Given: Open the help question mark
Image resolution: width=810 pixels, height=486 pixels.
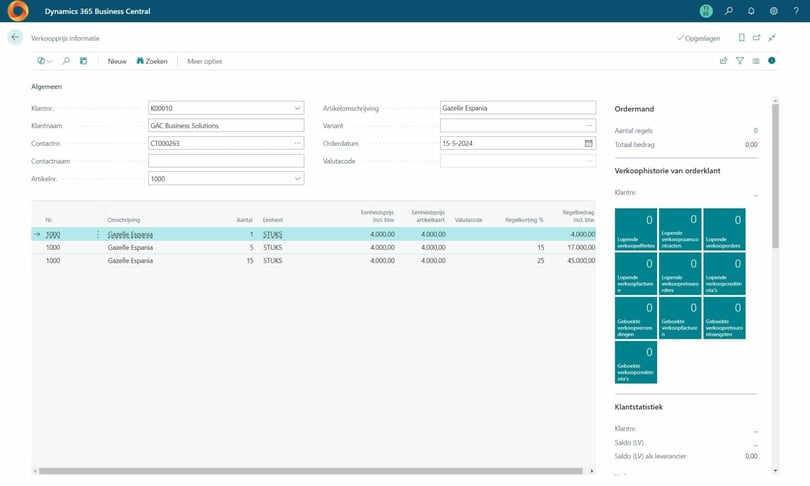Looking at the screenshot, I should (796, 11).
